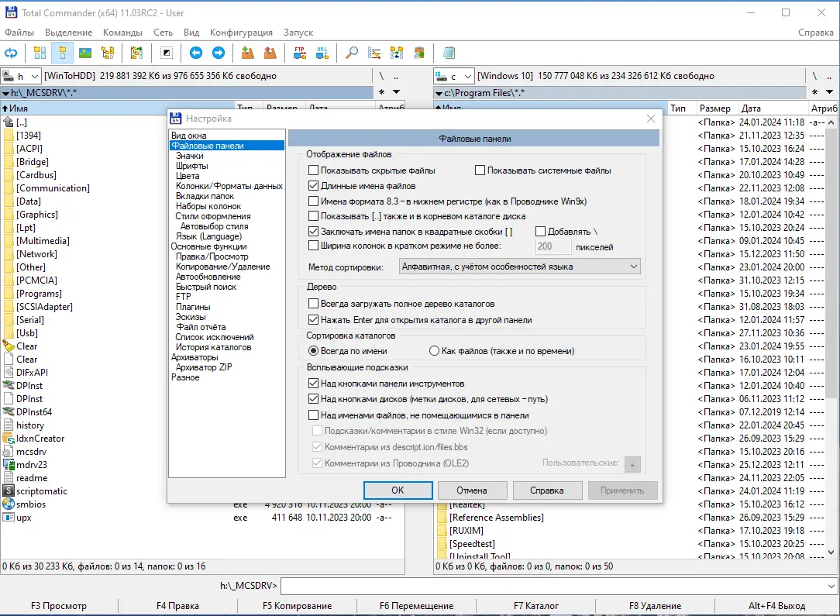The height and width of the screenshot is (616, 840).
Task: Click the command line input field
Action: [559, 586]
